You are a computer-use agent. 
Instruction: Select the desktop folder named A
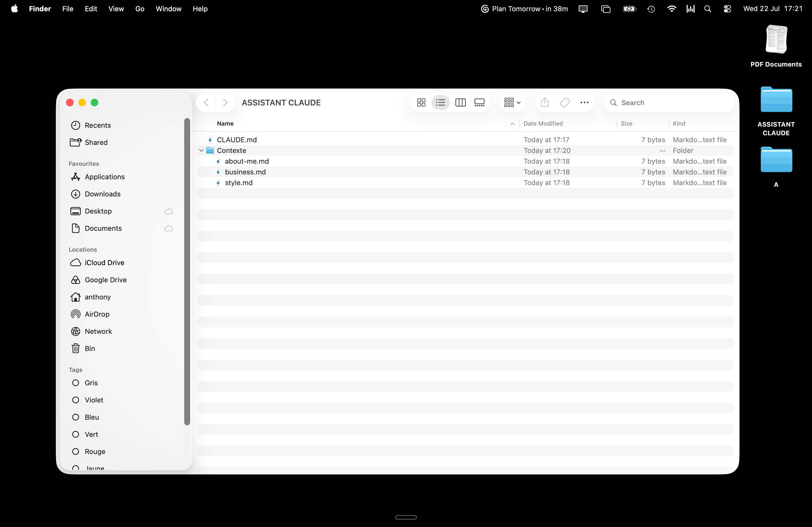pyautogui.click(x=776, y=167)
